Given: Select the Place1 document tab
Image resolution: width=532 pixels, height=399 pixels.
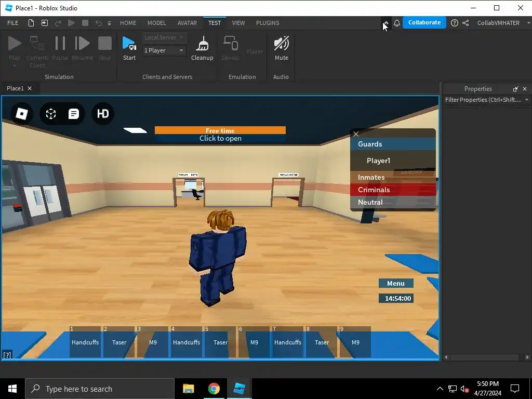Looking at the screenshot, I should tap(15, 88).
